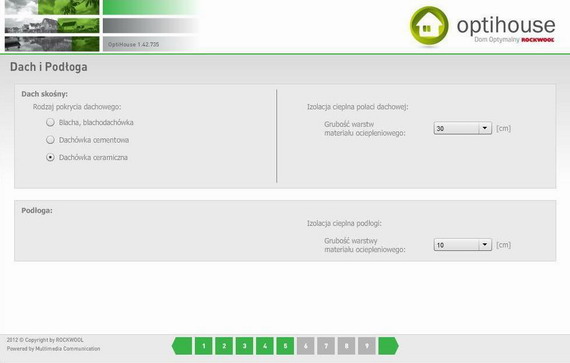Select Blacha, blachodachówka roof covering
570x363 pixels.
pos(50,122)
